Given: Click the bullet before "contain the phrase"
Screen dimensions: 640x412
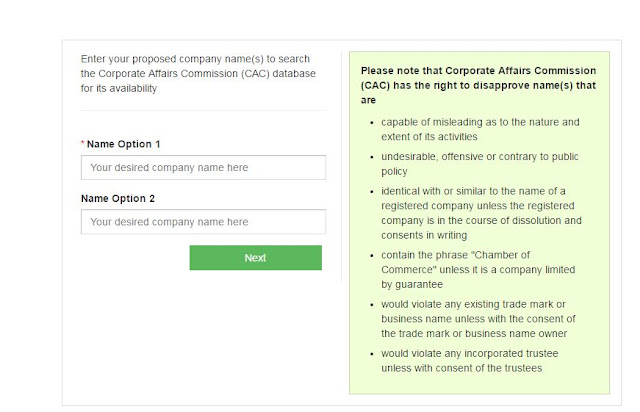Looking at the screenshot, I should [372, 256].
